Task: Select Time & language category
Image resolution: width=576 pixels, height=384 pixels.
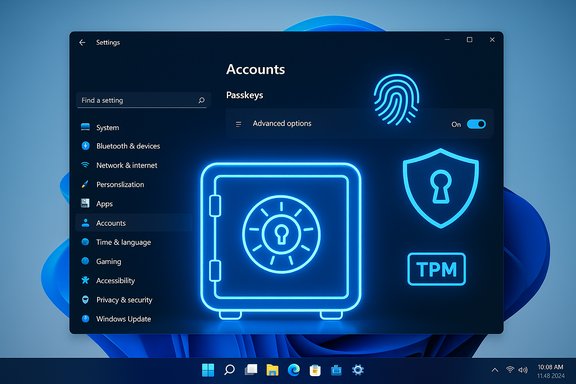Action: point(123,242)
